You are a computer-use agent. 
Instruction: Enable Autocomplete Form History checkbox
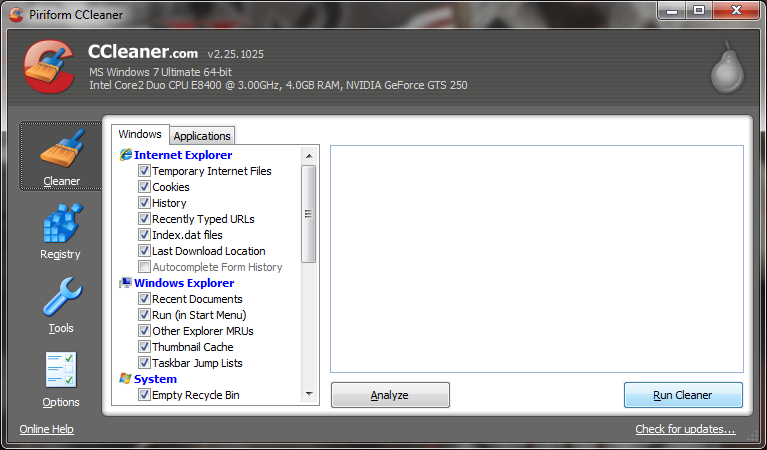144,267
